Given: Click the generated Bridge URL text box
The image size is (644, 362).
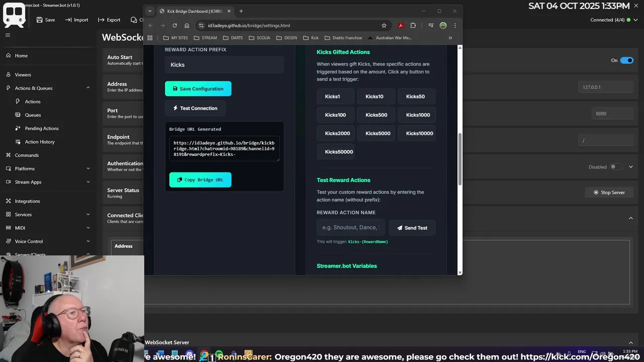Looking at the screenshot, I should click(224, 149).
